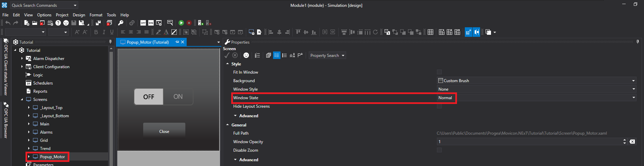Click the center text alignment icon
Image resolution: width=644 pixels, height=166 pixels.
[x=131, y=32]
